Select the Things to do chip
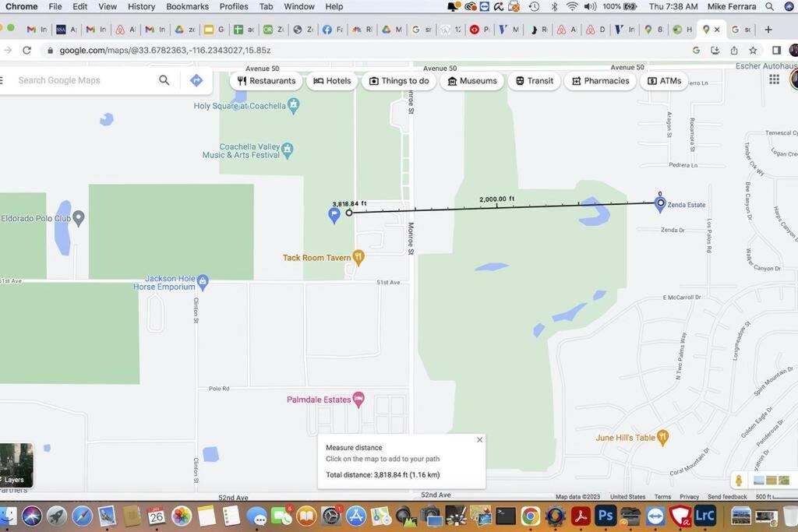Image resolution: width=798 pixels, height=532 pixels. [399, 81]
